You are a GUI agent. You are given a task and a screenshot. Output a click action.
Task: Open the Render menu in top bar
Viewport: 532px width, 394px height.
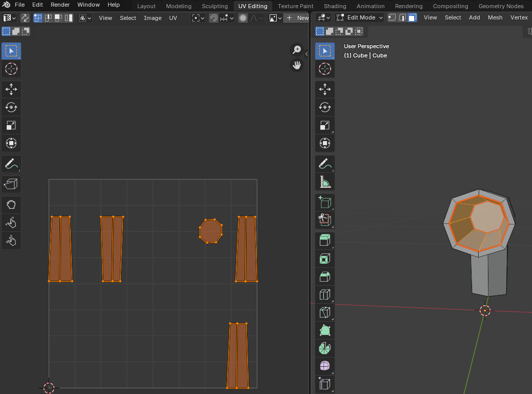tap(60, 5)
